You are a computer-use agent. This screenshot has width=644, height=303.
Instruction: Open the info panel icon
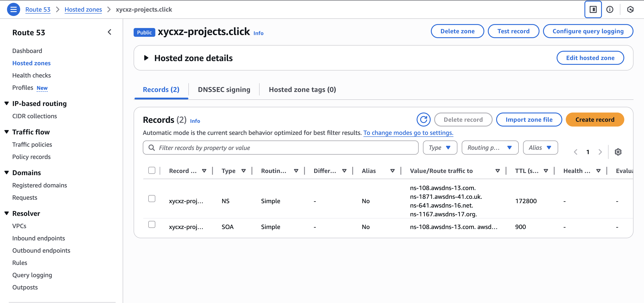click(x=609, y=9)
